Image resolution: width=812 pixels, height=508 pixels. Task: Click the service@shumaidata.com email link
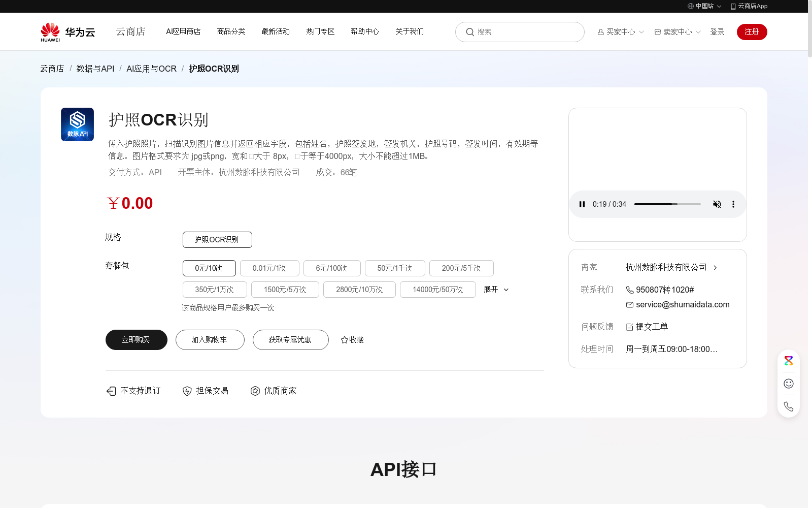click(x=683, y=305)
